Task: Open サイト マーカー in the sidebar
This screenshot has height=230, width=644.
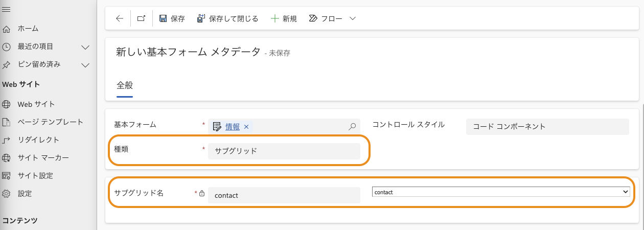Action: click(x=43, y=158)
